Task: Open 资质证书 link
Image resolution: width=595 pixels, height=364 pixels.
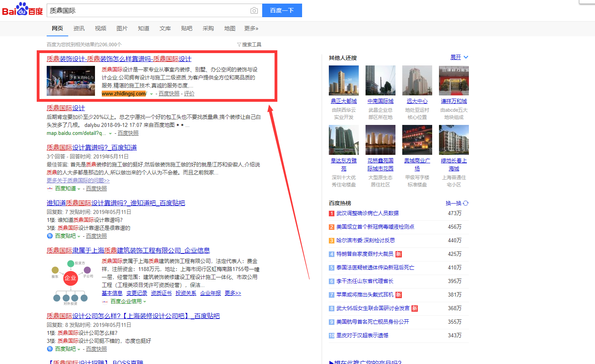Action: 161,293
